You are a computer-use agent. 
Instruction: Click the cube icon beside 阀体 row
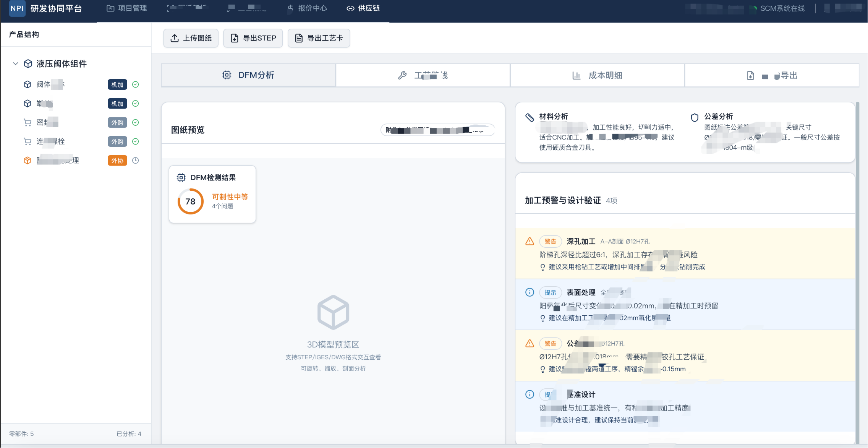[28, 84]
